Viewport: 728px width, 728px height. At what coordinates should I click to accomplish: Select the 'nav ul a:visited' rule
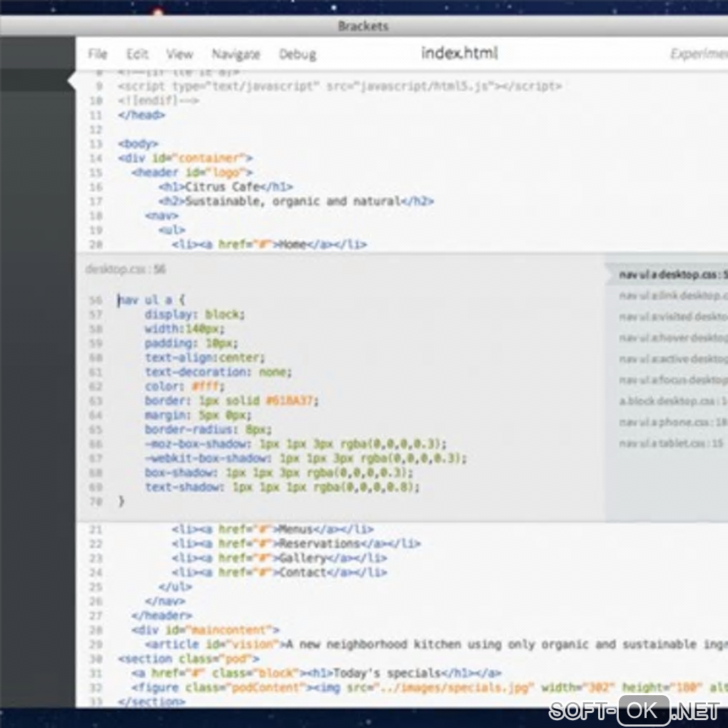click(671, 316)
